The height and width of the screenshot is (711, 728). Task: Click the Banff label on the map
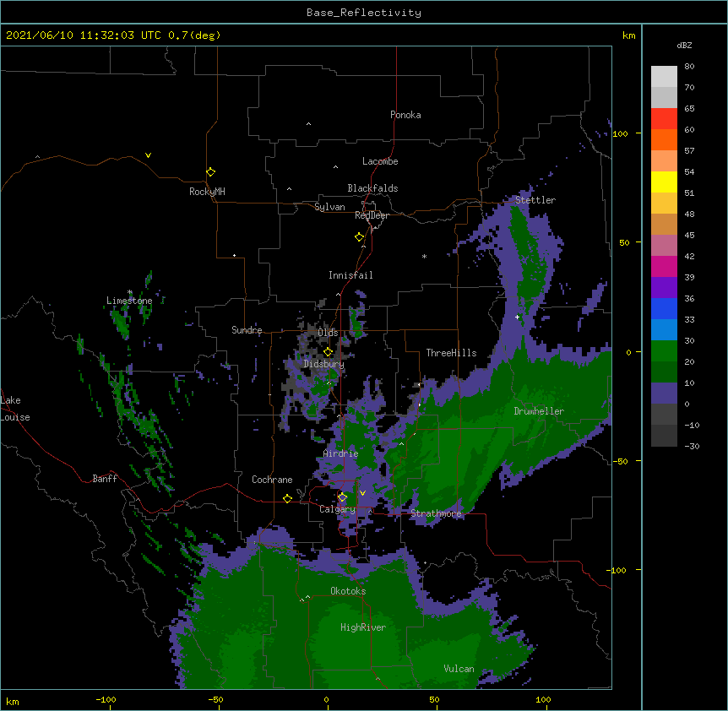pos(105,479)
